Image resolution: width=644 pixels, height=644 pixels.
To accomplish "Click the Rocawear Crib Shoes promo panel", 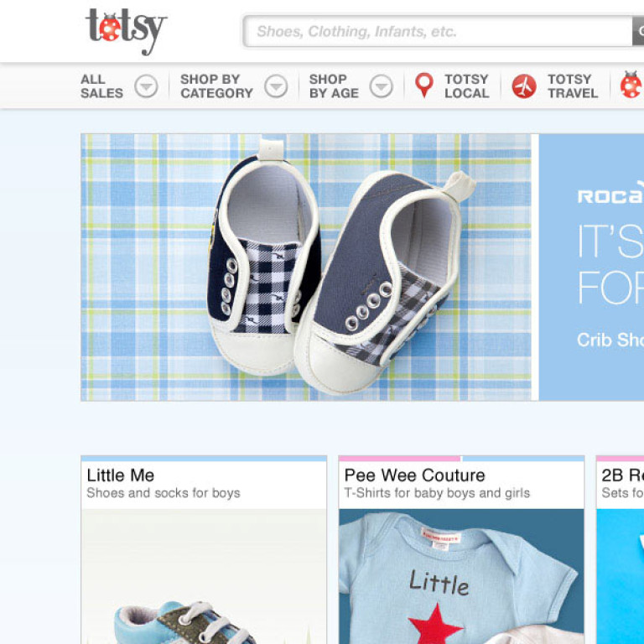I will pyautogui.click(x=591, y=267).
